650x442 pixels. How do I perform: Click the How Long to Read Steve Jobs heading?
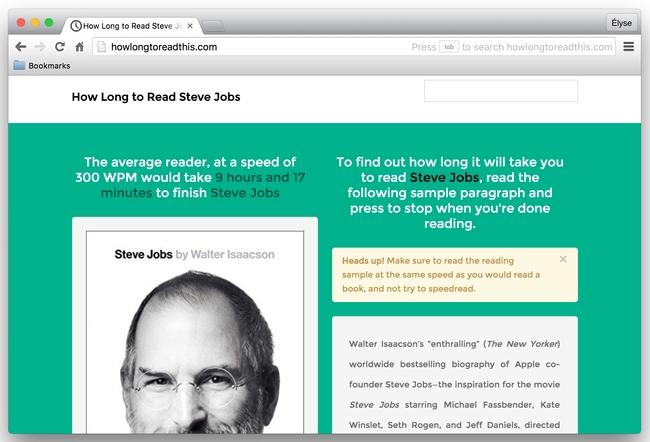pyautogui.click(x=156, y=97)
